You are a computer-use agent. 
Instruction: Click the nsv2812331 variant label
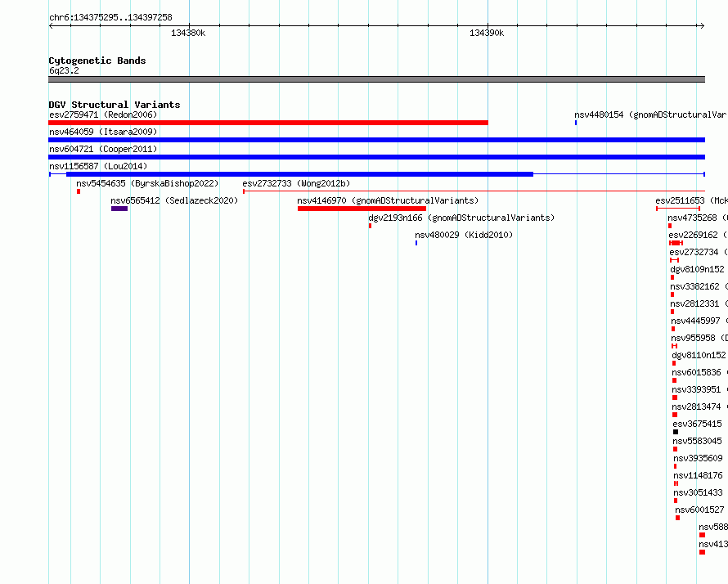[x=699, y=303]
